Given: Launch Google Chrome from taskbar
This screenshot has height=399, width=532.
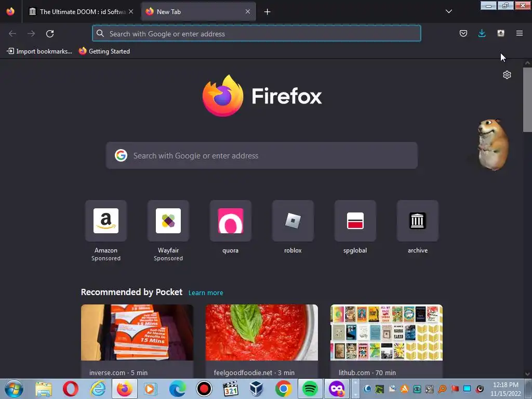Looking at the screenshot, I should [283, 389].
